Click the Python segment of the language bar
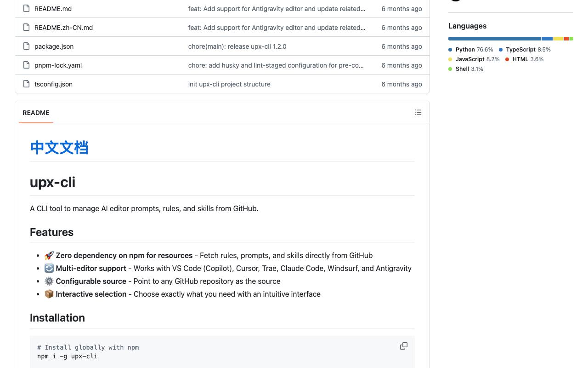 click(x=495, y=39)
